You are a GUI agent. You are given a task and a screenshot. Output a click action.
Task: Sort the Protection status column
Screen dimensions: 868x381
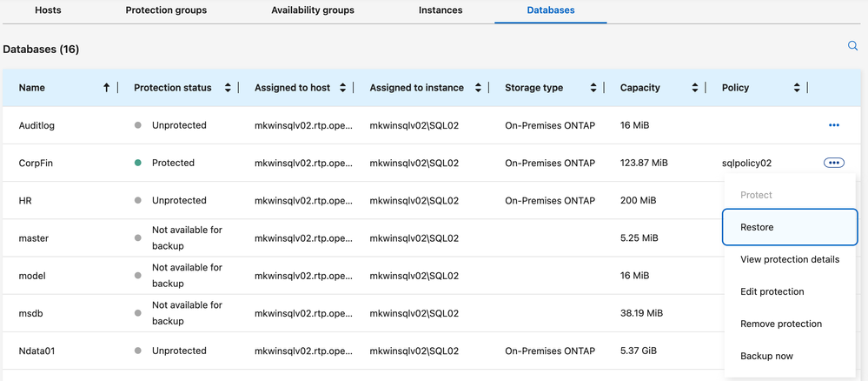click(x=228, y=88)
